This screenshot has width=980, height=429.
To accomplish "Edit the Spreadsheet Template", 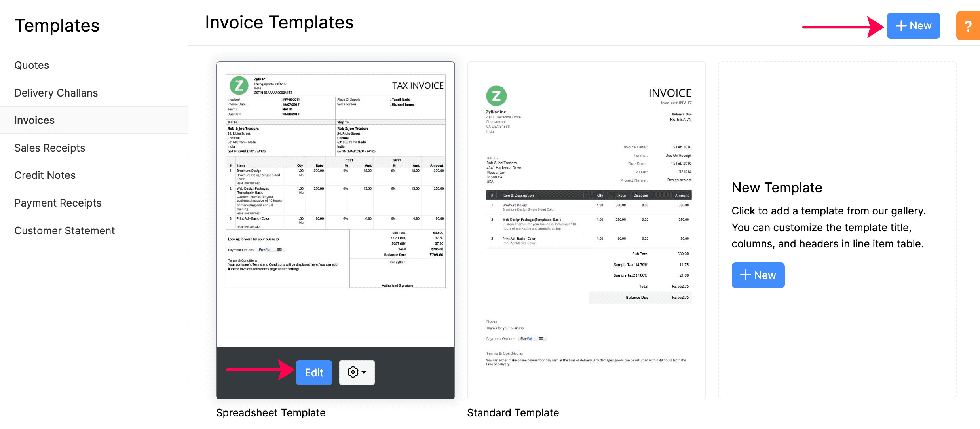I will (313, 372).
